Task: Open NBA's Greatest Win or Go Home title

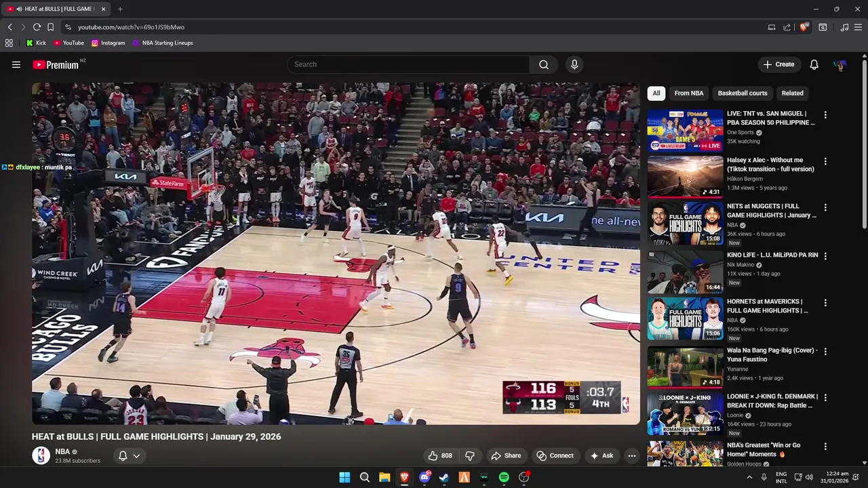Action: (x=764, y=449)
